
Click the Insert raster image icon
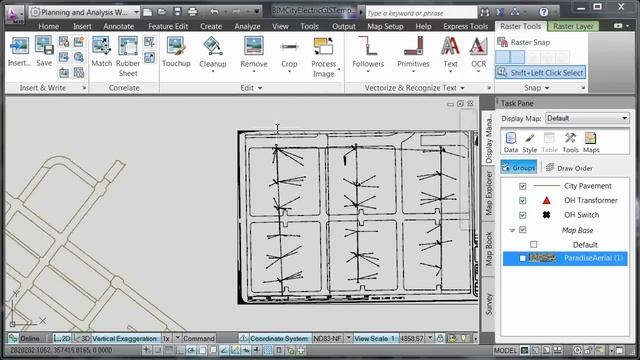point(19,46)
